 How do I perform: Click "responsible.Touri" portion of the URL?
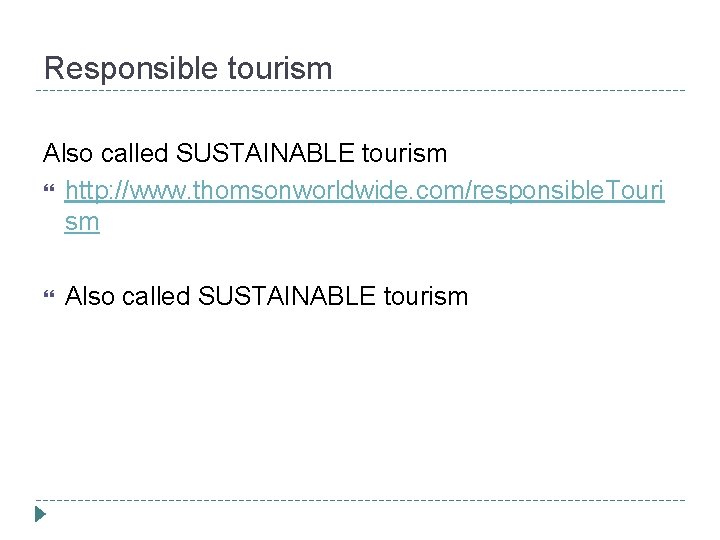578,188
